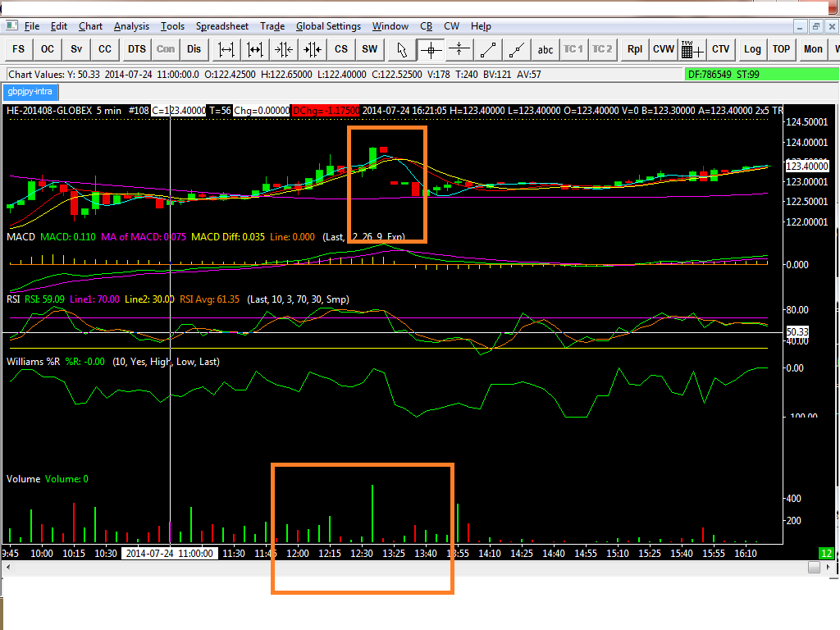Select the ray drawing tool
Viewport: 840px width, 630px height.
[x=517, y=50]
